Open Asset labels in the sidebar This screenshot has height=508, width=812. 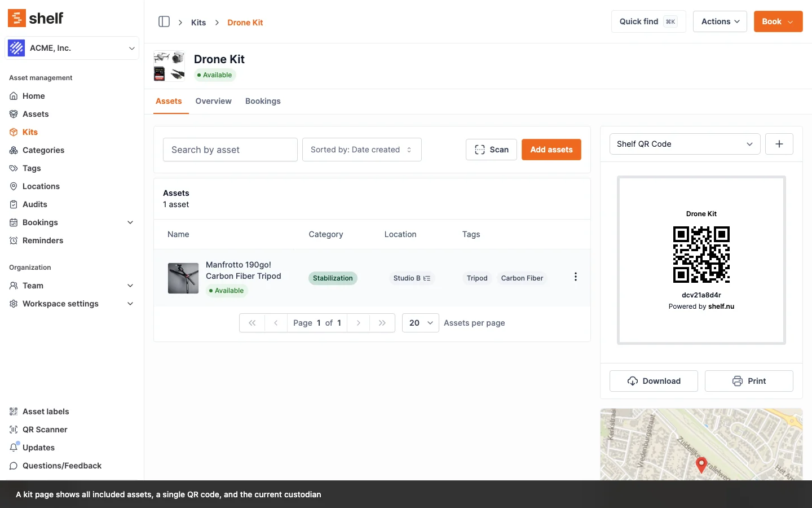point(46,411)
